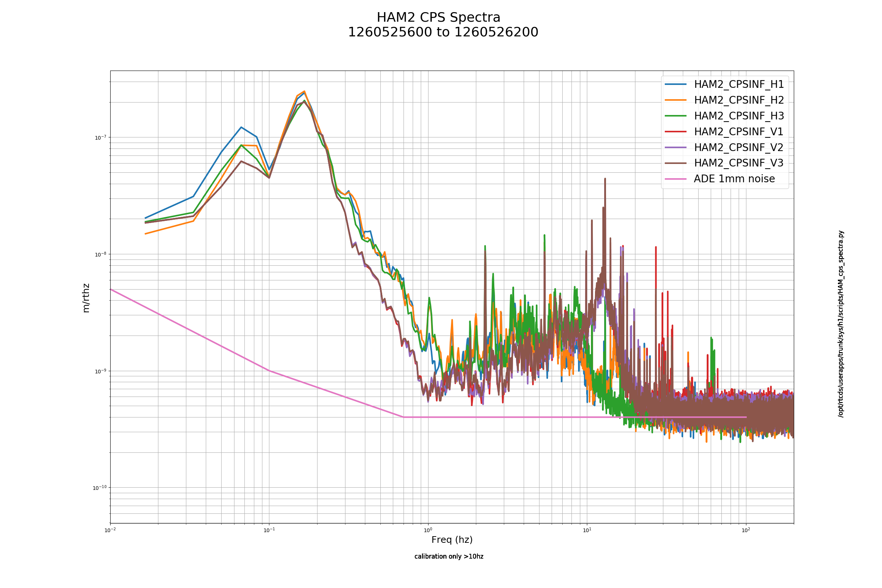Click the HAM2_CPSINF_H1 blue legend line
882x588 pixels.
pyautogui.click(x=675, y=85)
